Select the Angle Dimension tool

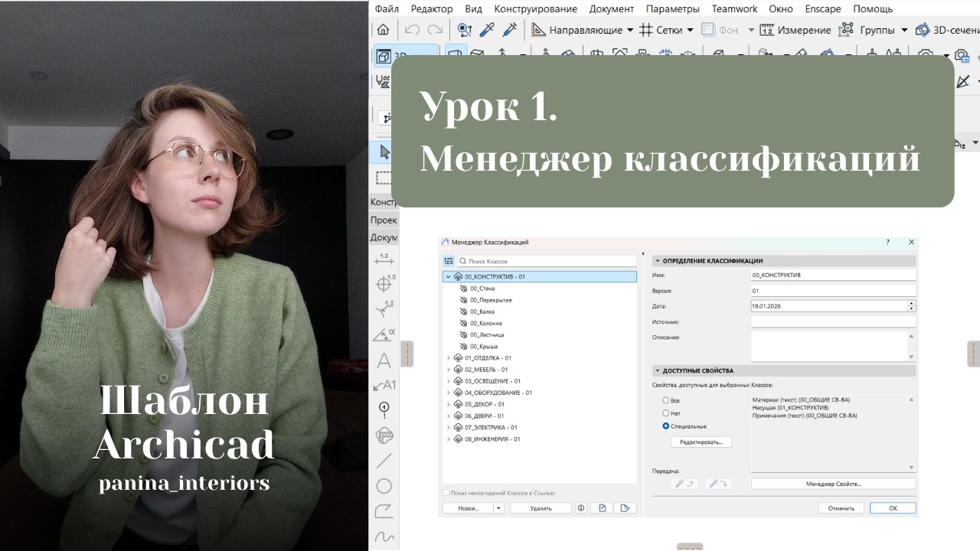[384, 334]
